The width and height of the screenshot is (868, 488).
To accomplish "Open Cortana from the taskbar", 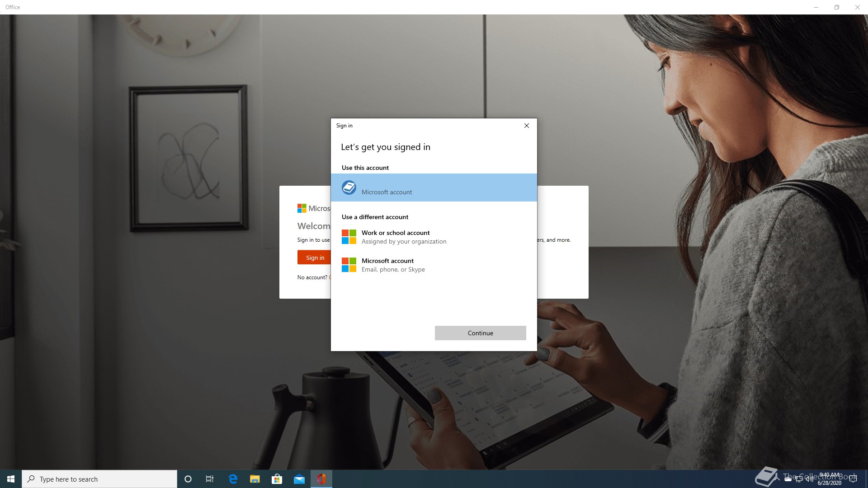I will click(x=188, y=479).
